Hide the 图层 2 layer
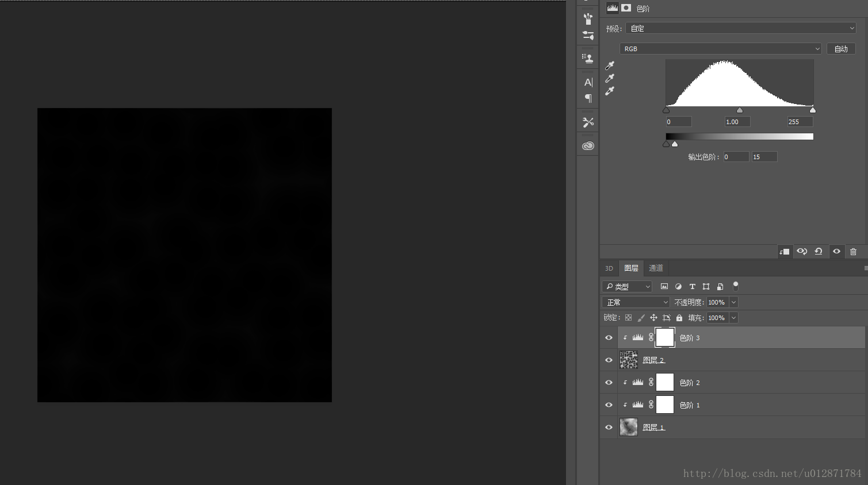Image resolution: width=868 pixels, height=485 pixels. [609, 360]
